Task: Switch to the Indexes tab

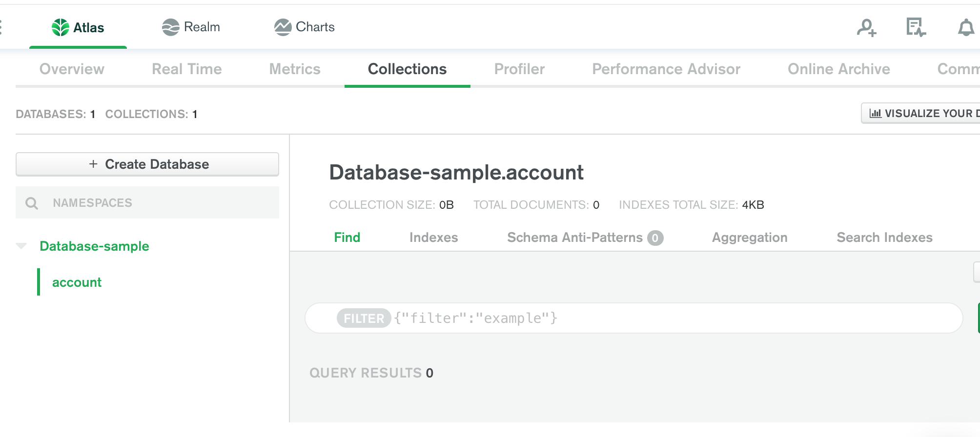Action: [x=433, y=238]
